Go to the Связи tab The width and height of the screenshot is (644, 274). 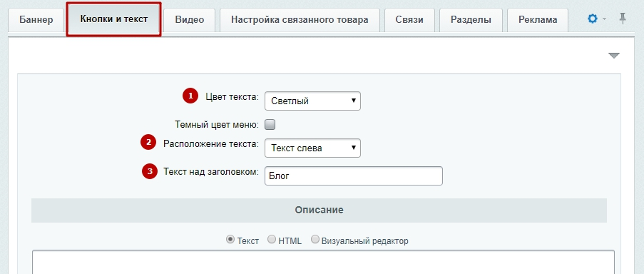click(409, 20)
